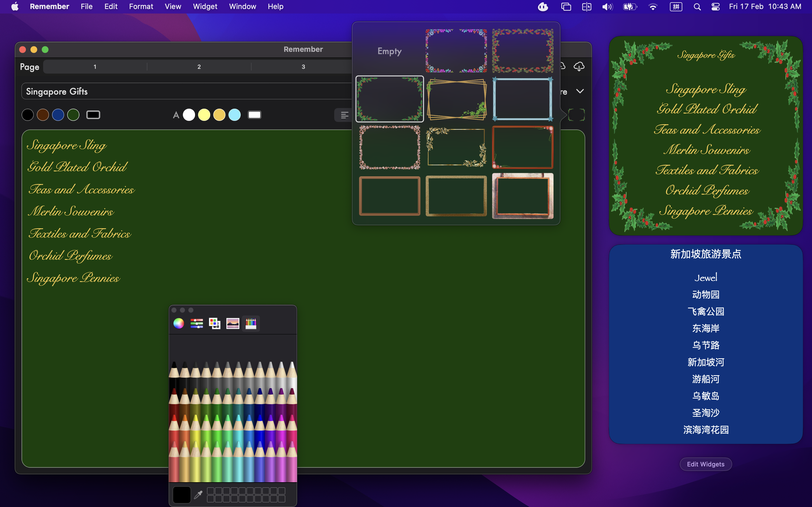
Task: Open the custom background color well
Action: pyautogui.click(x=93, y=115)
